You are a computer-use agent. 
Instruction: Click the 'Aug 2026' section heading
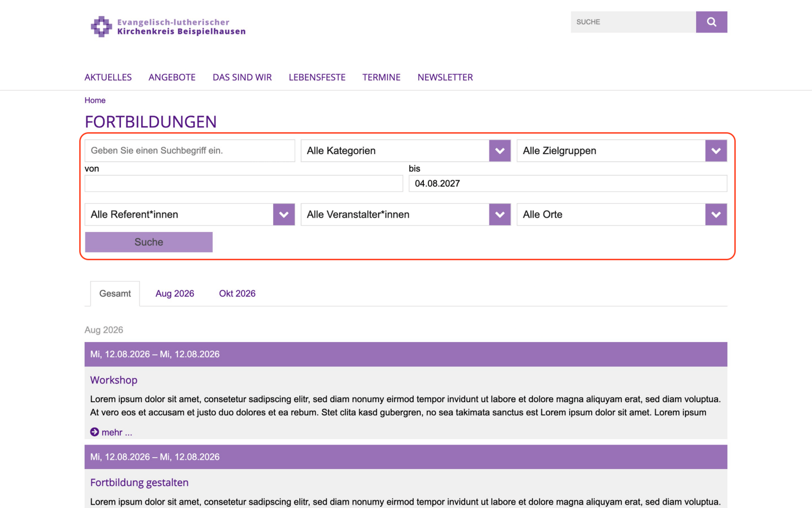104,330
